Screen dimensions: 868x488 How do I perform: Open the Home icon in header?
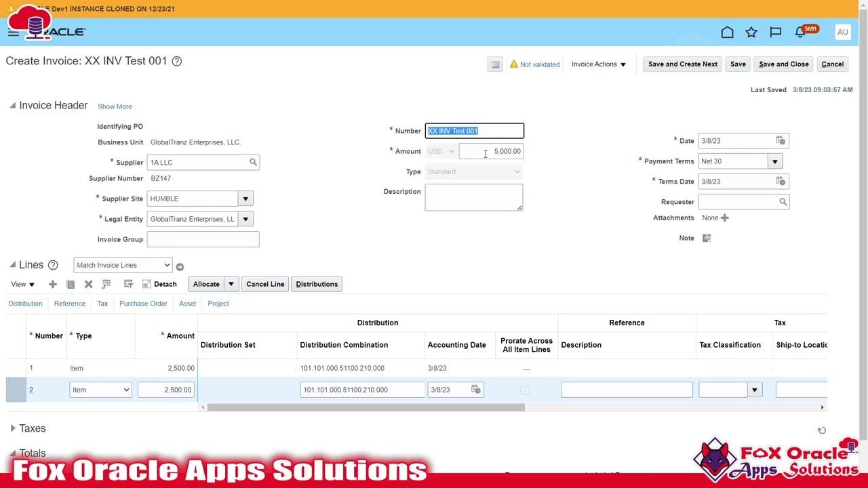(727, 32)
